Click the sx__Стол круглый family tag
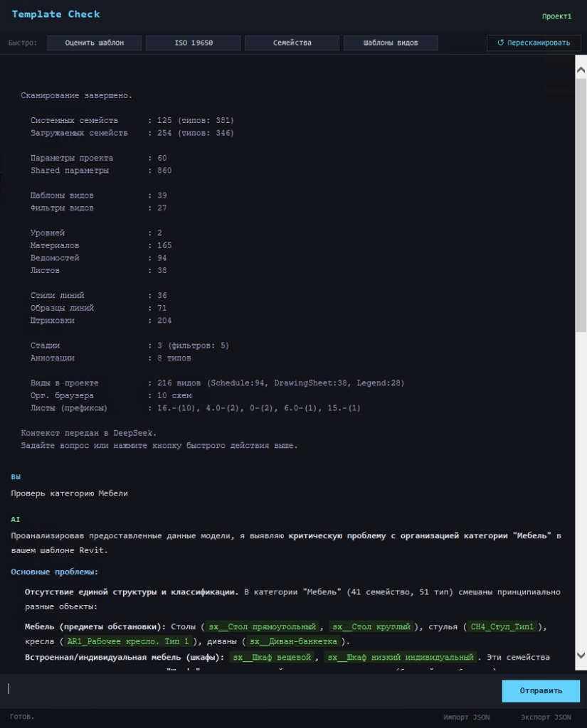The image size is (587, 728). pos(372,627)
